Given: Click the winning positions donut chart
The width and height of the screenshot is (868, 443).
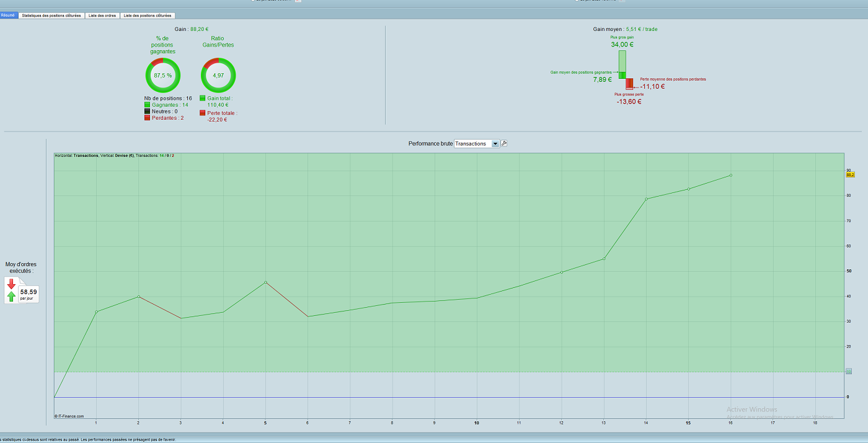Looking at the screenshot, I should pyautogui.click(x=163, y=75).
